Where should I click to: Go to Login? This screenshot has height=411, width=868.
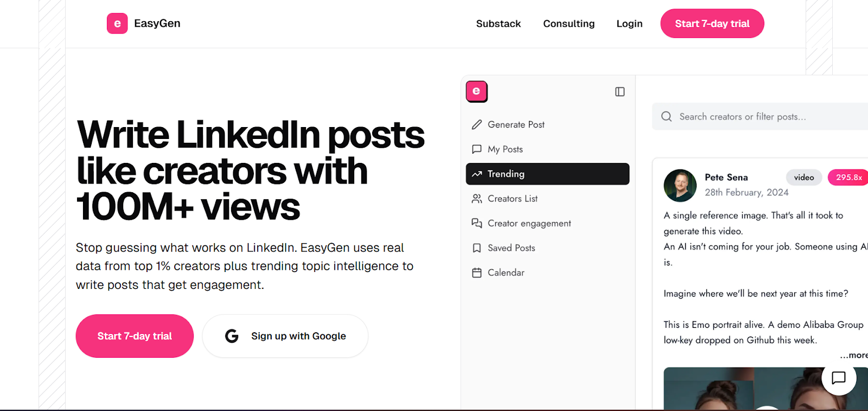[629, 23]
